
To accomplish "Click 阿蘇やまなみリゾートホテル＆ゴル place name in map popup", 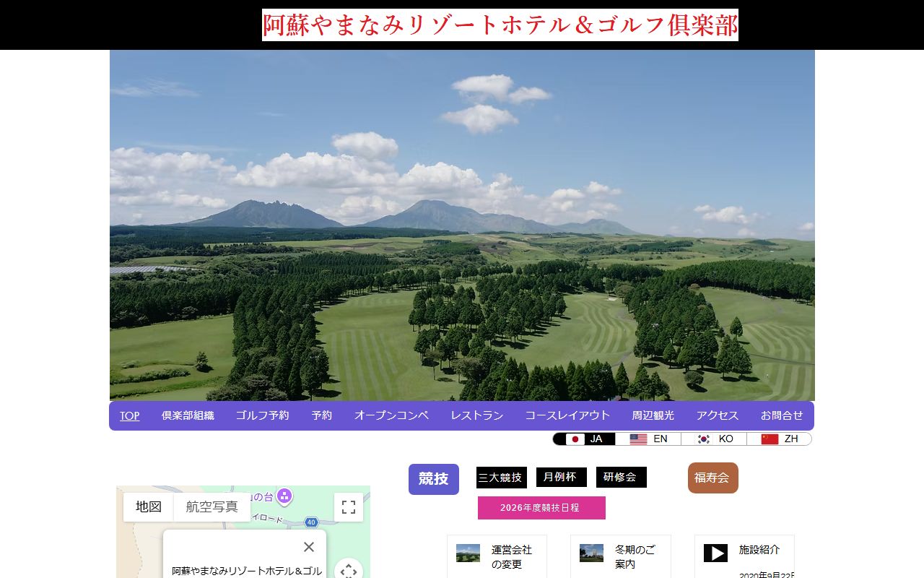I will point(247,571).
